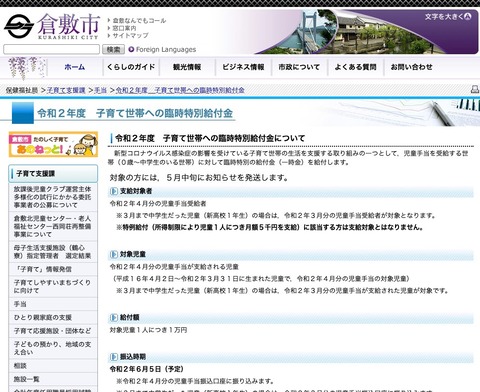Click 手当 breadcrumb link
The image size is (480, 392).
click(101, 90)
